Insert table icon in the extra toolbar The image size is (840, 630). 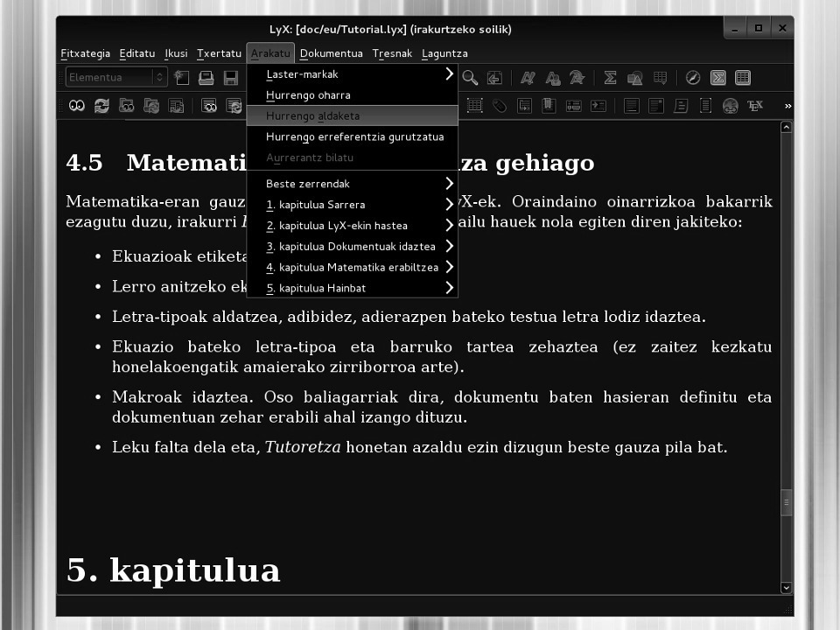tap(474, 106)
